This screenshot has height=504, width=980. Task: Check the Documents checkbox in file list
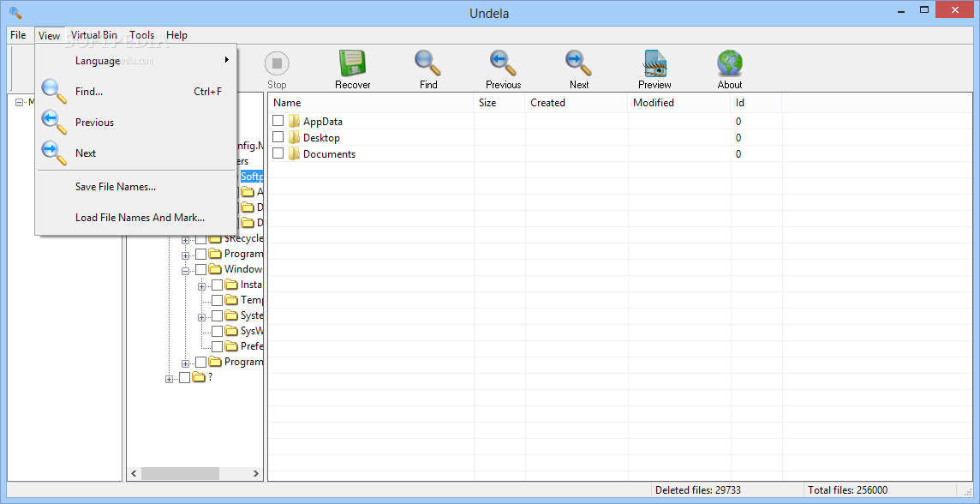point(278,153)
